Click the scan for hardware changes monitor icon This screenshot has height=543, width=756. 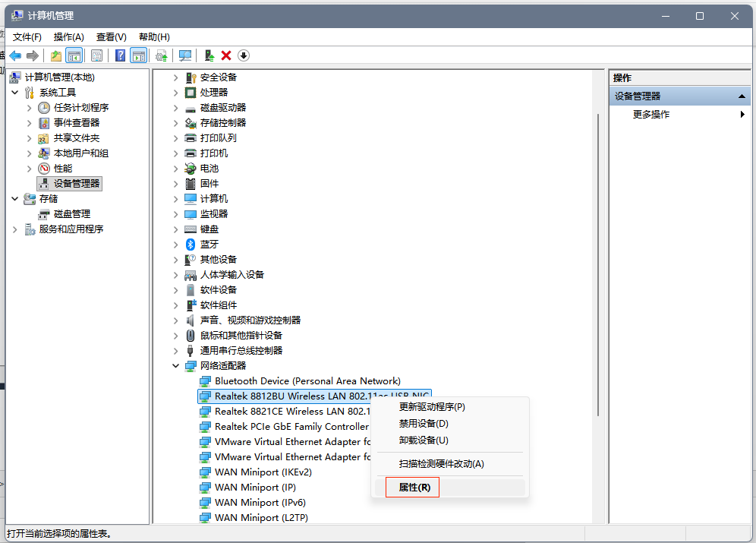pyautogui.click(x=185, y=55)
